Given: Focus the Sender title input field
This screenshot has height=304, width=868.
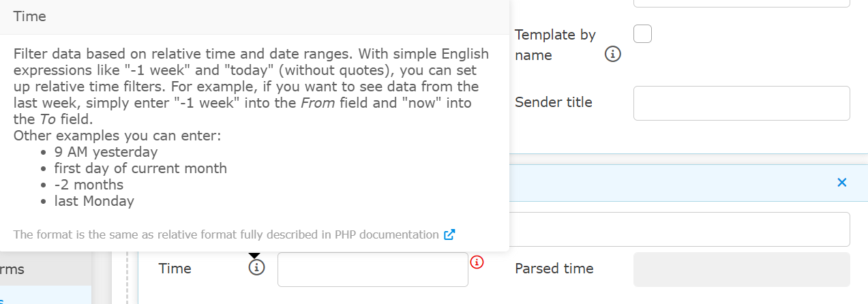Looking at the screenshot, I should [x=741, y=103].
